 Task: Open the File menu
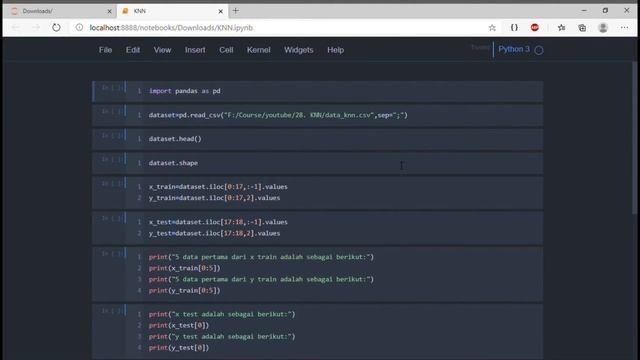coord(105,50)
